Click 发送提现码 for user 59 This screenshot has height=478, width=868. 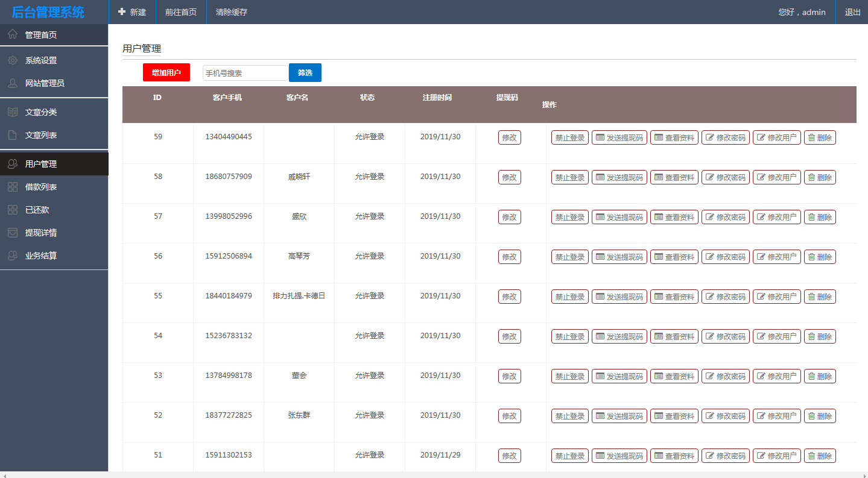tap(619, 137)
